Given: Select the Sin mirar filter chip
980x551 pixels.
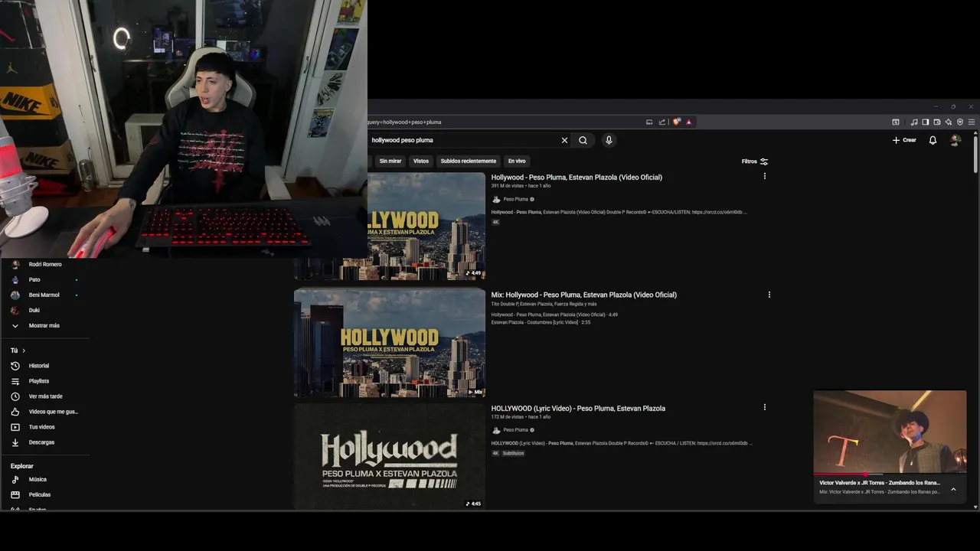Looking at the screenshot, I should click(390, 161).
